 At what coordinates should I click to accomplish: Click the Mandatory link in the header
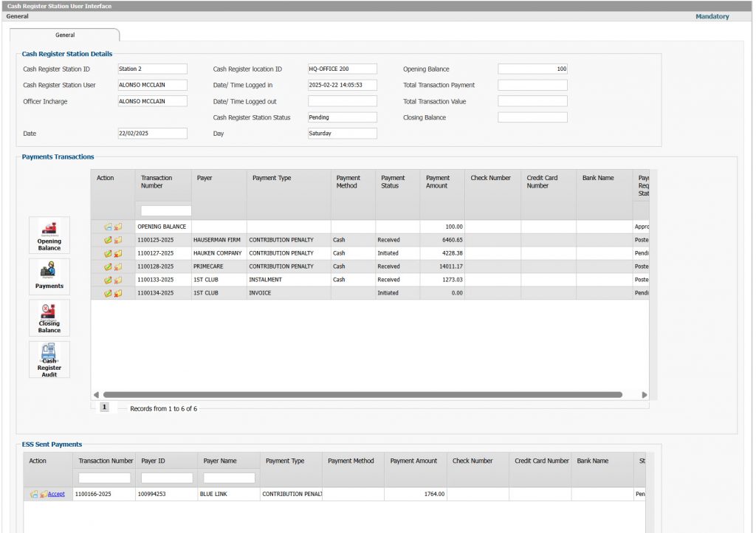coord(712,16)
